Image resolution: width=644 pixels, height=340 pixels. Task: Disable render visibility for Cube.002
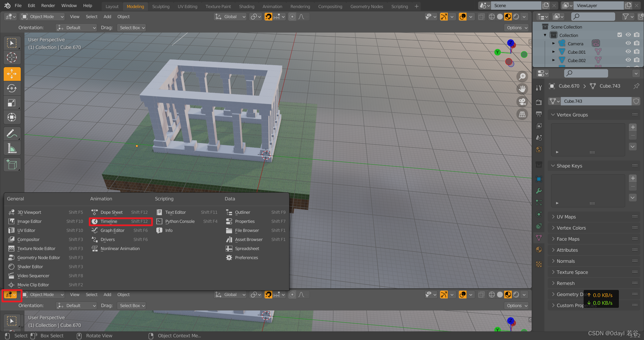tap(636, 60)
